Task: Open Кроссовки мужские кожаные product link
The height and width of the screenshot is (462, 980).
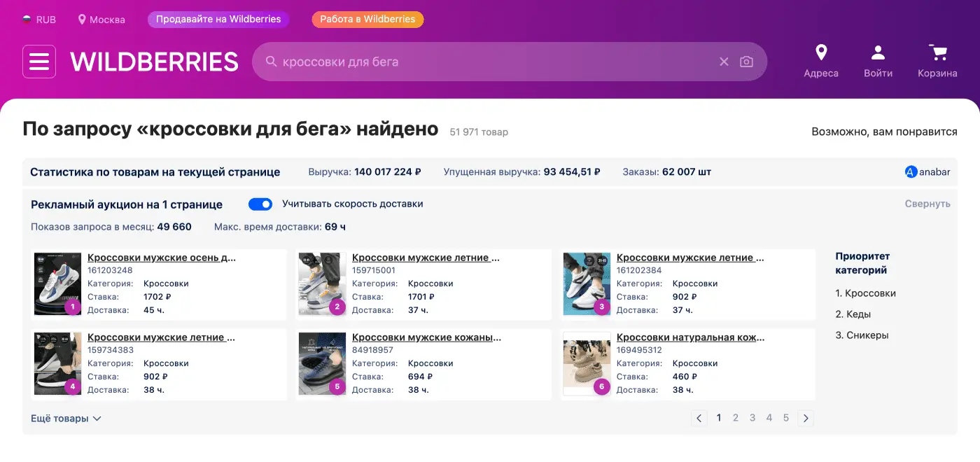Action: (x=427, y=337)
